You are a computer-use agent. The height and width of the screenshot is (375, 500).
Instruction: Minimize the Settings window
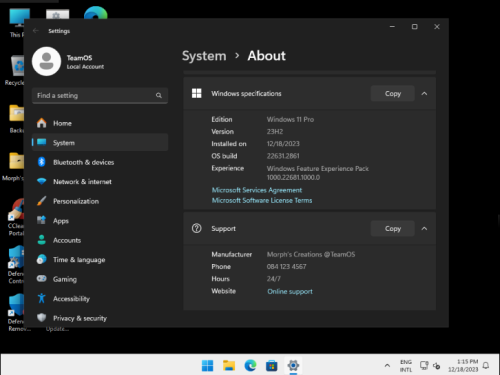[x=392, y=27]
